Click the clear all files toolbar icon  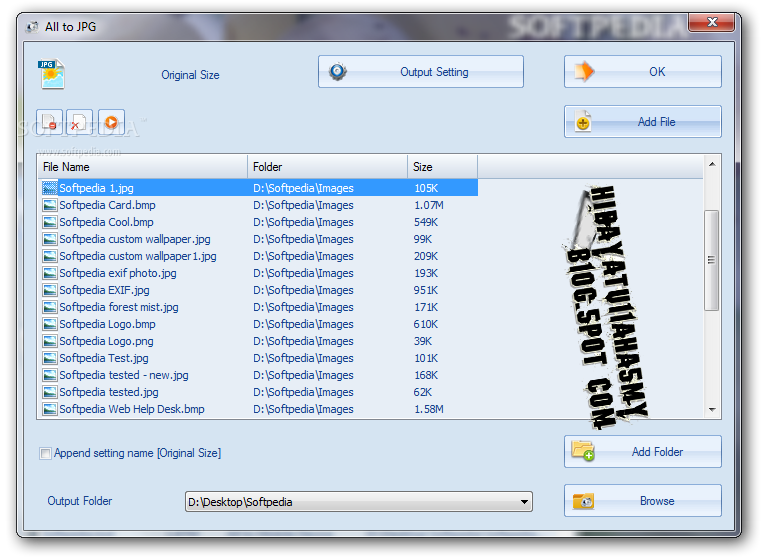pyautogui.click(x=79, y=122)
